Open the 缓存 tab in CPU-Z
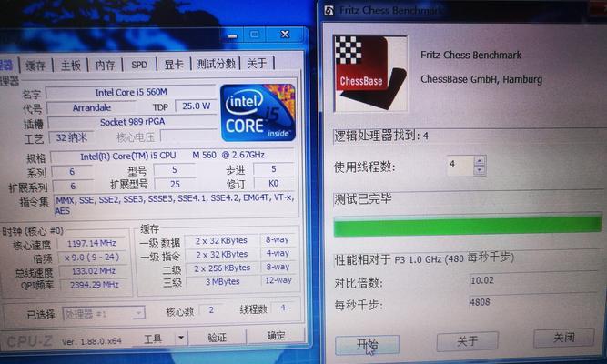This screenshot has width=607, height=364. click(35, 65)
